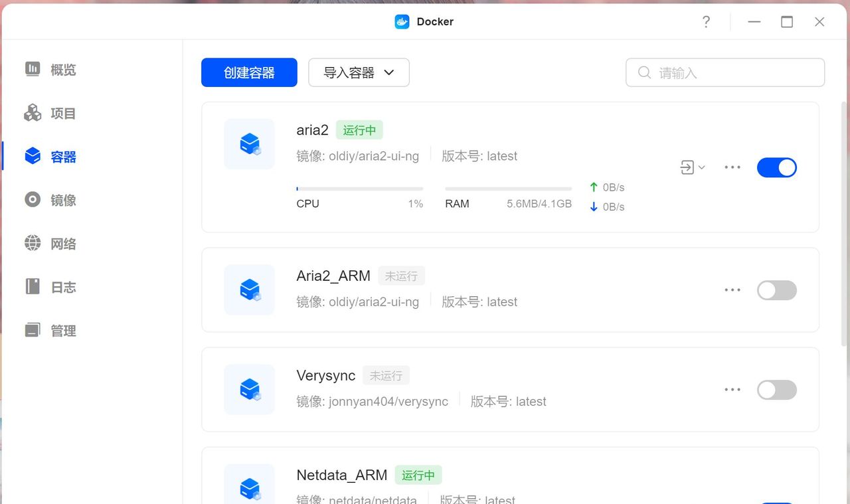Click the aria2 CPU 1% value
Viewport: 850px width, 504px height.
click(416, 204)
